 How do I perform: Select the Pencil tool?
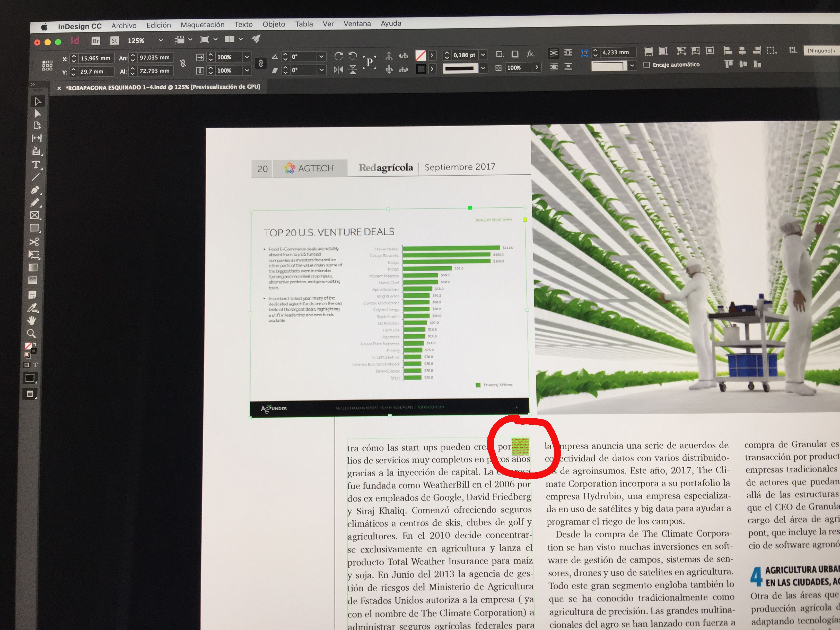click(35, 202)
